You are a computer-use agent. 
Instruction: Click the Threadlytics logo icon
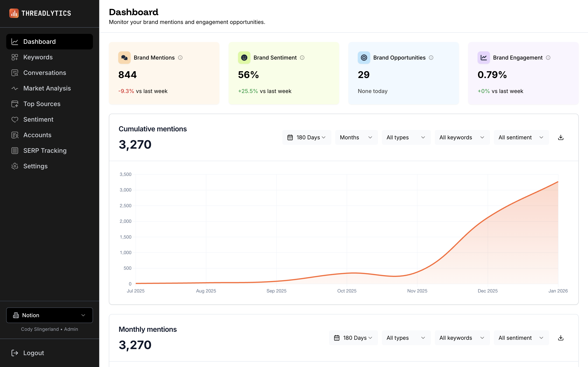point(14,13)
